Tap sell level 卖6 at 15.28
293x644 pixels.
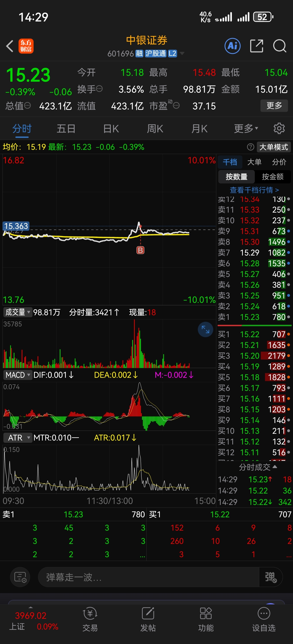pyautogui.click(x=254, y=263)
